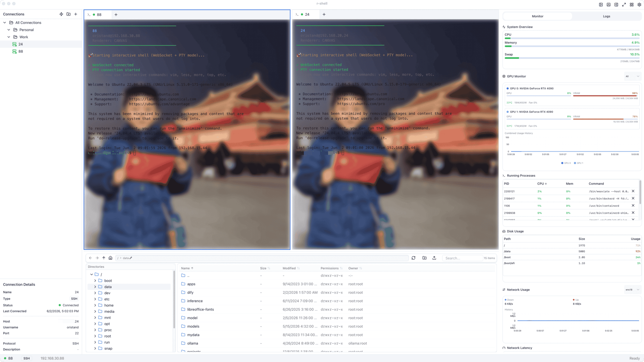Upload a file to the server

[x=434, y=258]
